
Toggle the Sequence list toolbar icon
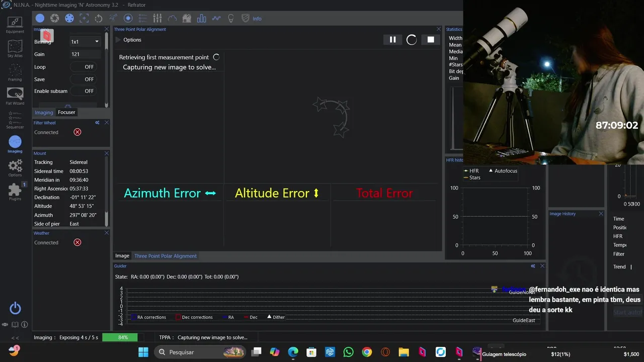click(x=143, y=18)
